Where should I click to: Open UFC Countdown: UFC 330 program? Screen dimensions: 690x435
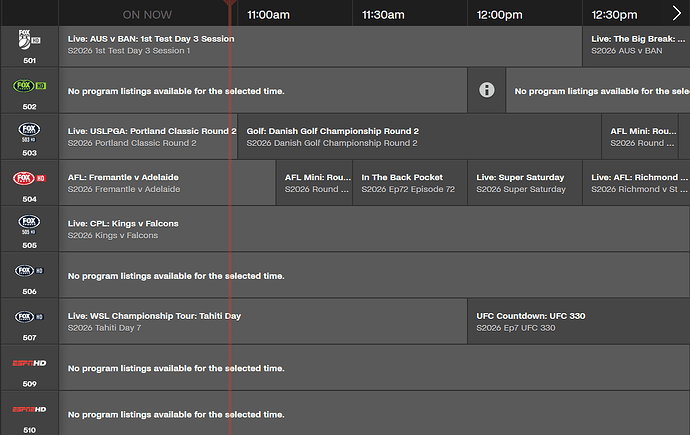pos(579,322)
